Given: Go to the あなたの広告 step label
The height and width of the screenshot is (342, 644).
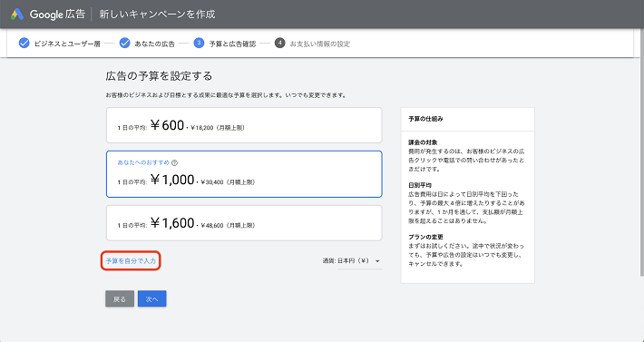Looking at the screenshot, I should coord(155,44).
